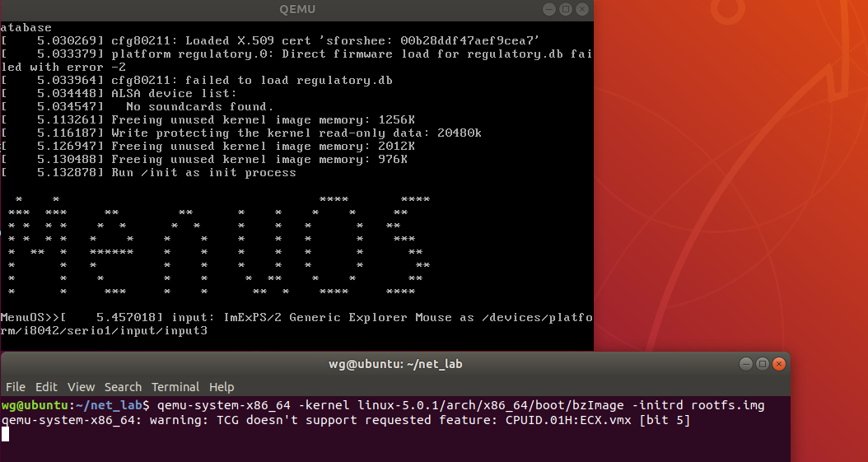Click the 'wg@ubuntu: ~/net_lab' title bar
This screenshot has width=868, height=462.
pyautogui.click(x=395, y=364)
